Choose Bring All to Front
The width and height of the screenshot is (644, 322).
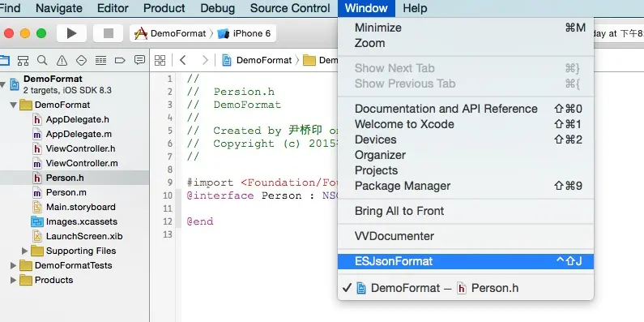pyautogui.click(x=466, y=212)
